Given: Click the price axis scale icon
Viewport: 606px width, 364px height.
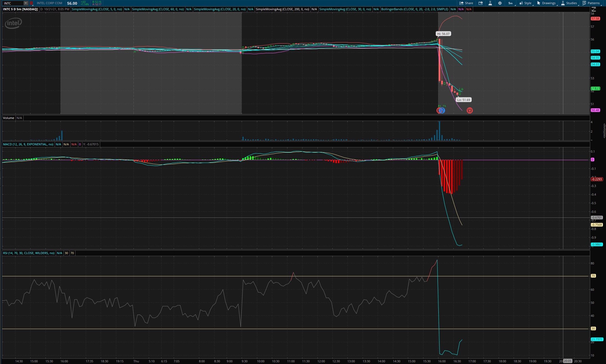Looking at the screenshot, I should click(594, 9).
